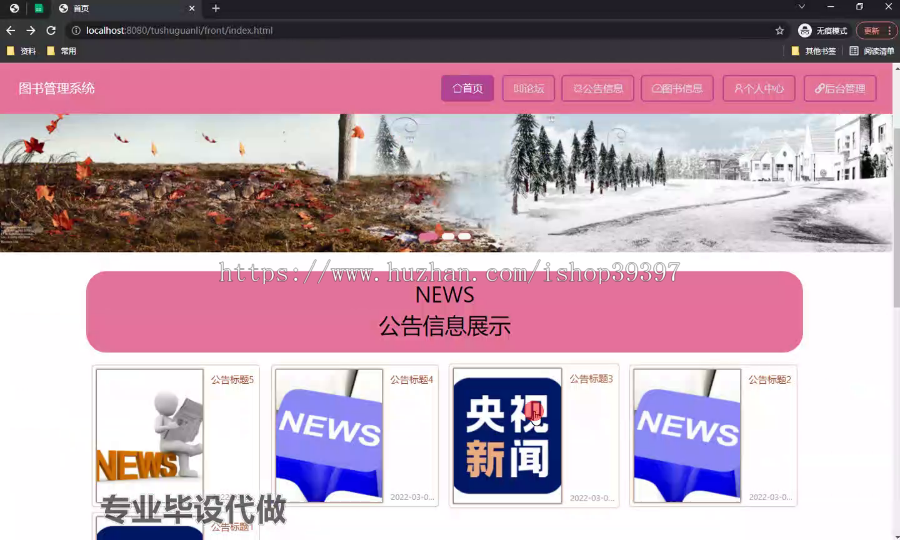Select third carousel indicator dot
The image size is (900, 540).
[464, 236]
